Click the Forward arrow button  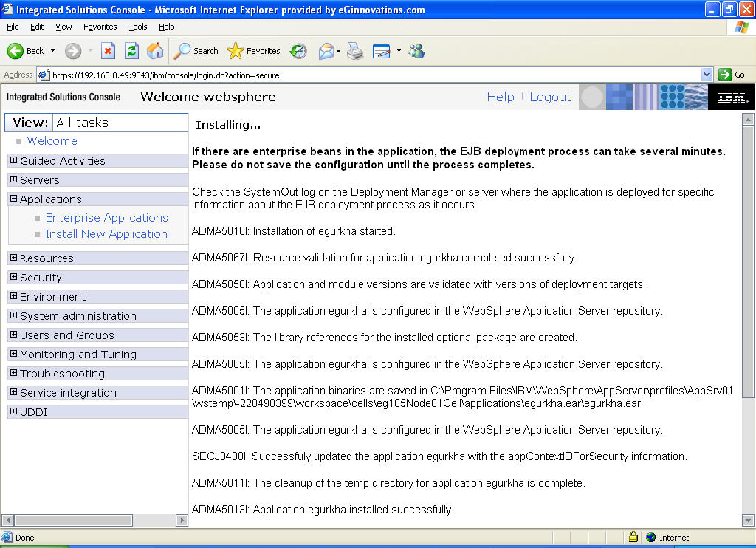click(73, 51)
